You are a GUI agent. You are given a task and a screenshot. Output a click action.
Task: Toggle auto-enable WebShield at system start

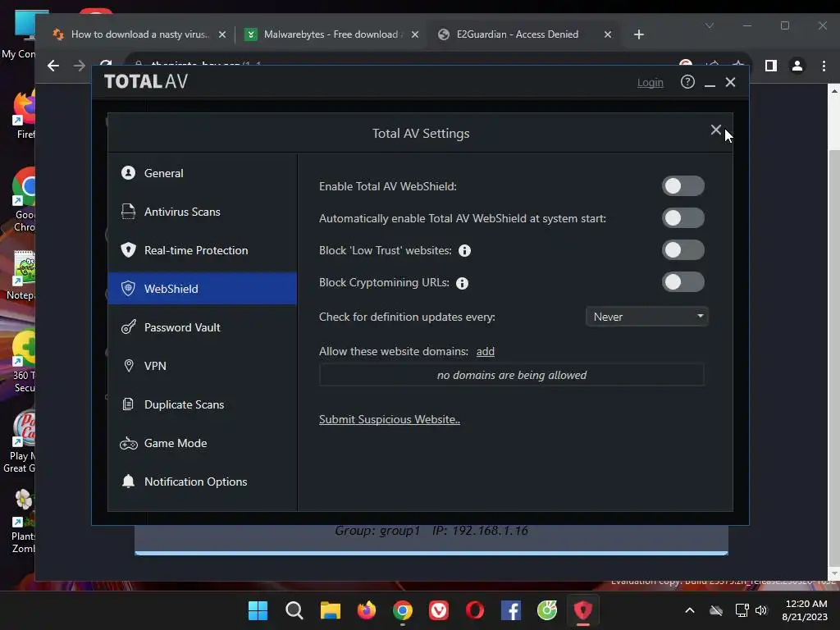(683, 218)
